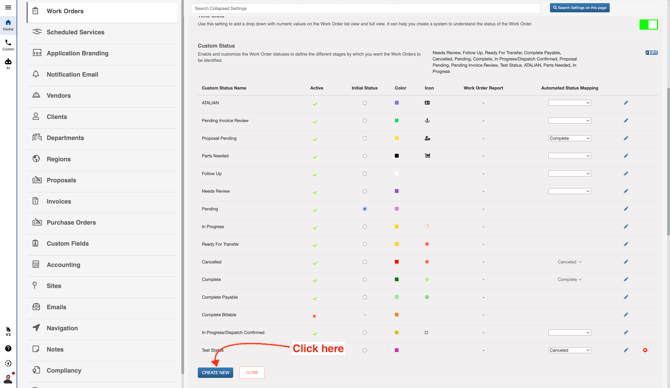Open Navigation settings
Screen dimensions: 670x388
click(102, 328)
